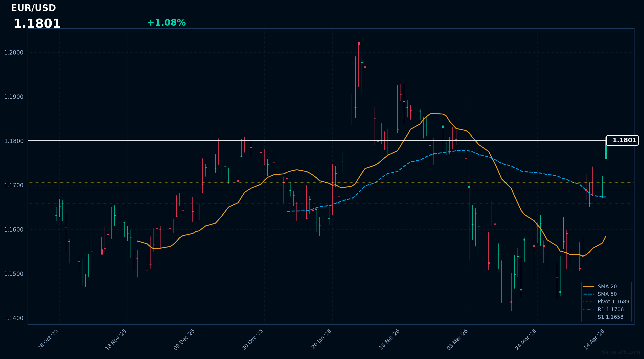The height and width of the screenshot is (359, 644).
Task: Select the SMA 50 legend entry
Action: [x=600, y=294]
